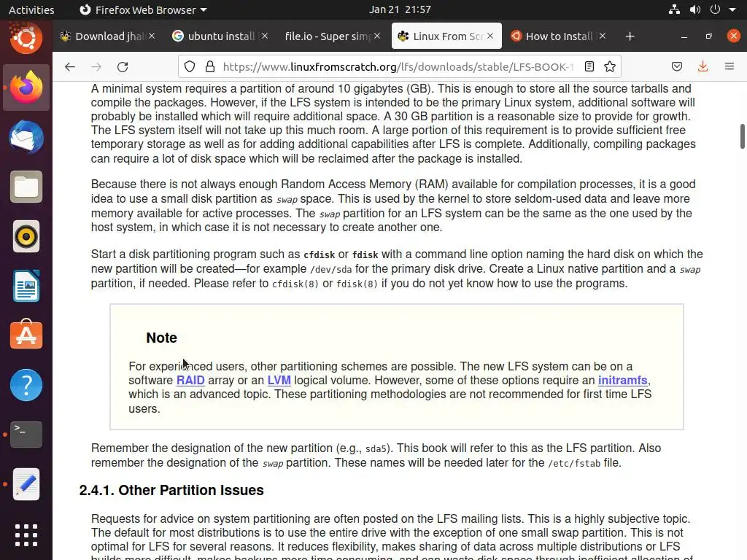Viewport: 747px width, 560px height.
Task: Switch to ubuntu install Google tab
Action: click(x=220, y=36)
